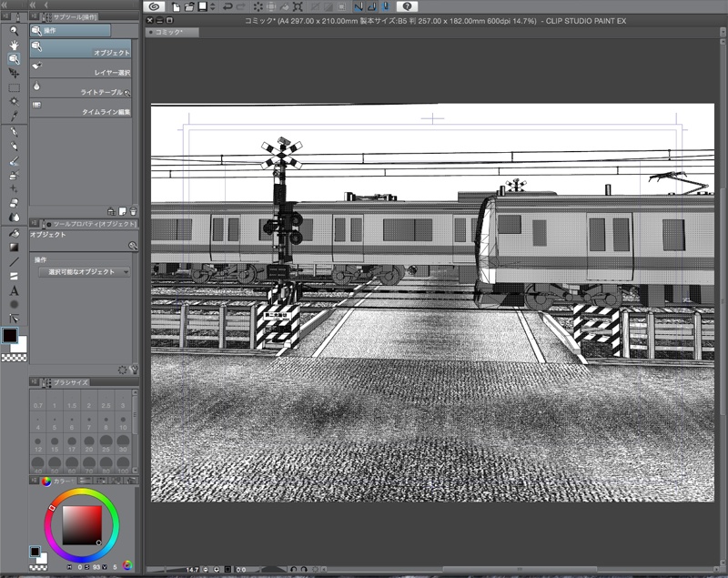Rotate canvas left in status bar
Viewport: 728px width, 578px height.
pos(293,569)
